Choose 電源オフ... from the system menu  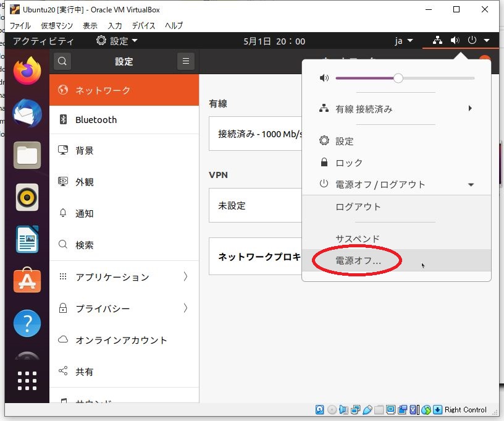tap(397, 260)
